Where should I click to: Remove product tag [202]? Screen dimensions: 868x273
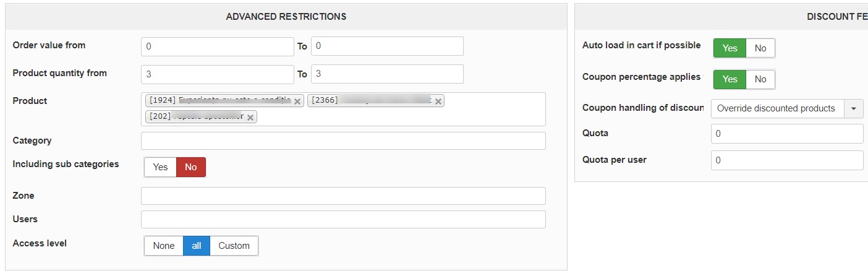click(x=250, y=117)
